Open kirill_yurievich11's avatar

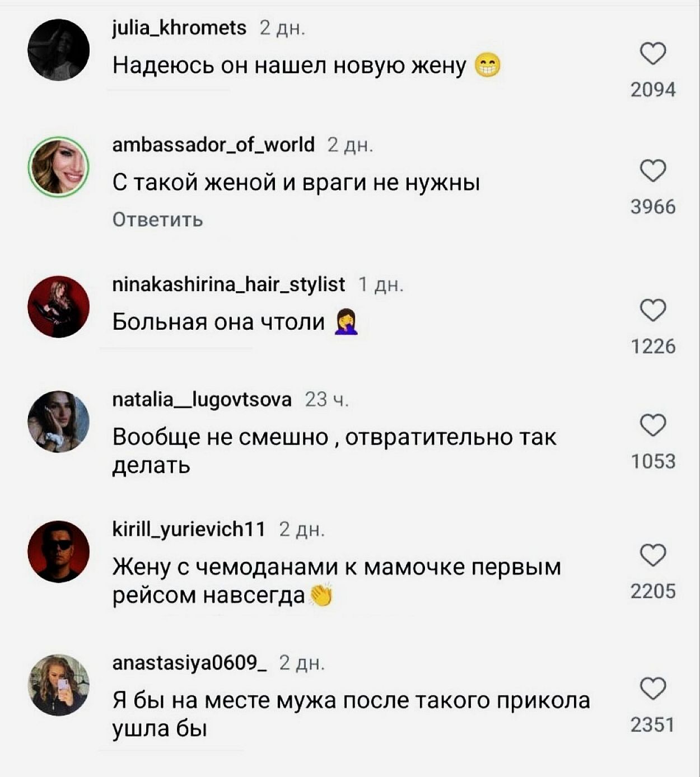59,551
